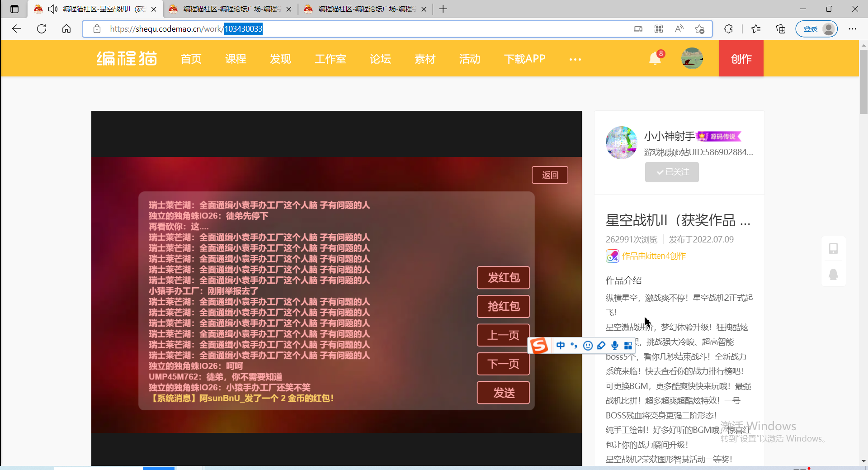This screenshot has height=470, width=868.
Task: Open Edge settings and more menu
Action: (853, 29)
